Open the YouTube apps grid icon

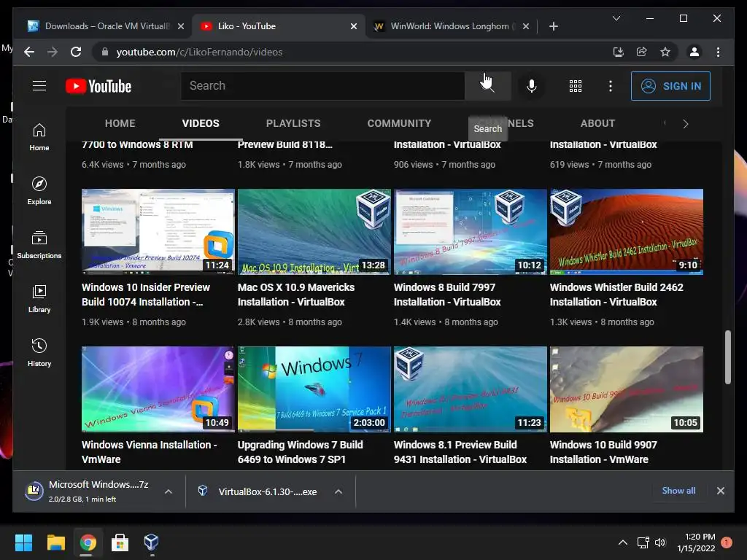(576, 86)
